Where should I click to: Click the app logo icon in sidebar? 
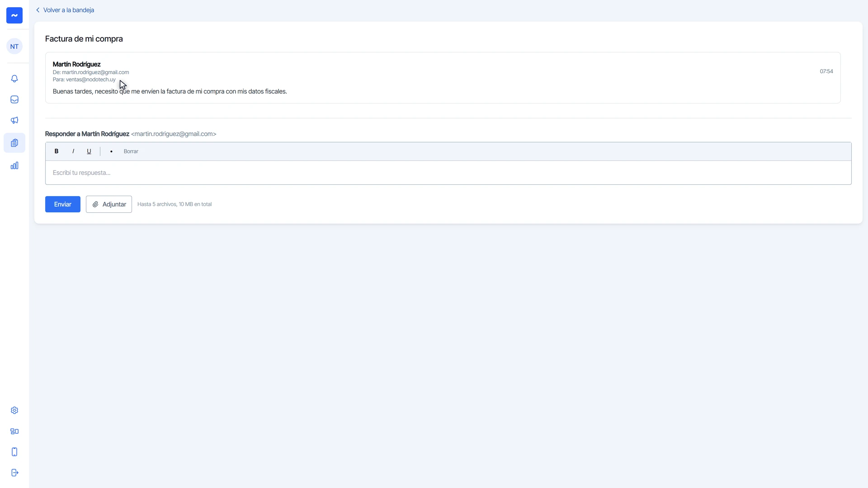pyautogui.click(x=14, y=15)
